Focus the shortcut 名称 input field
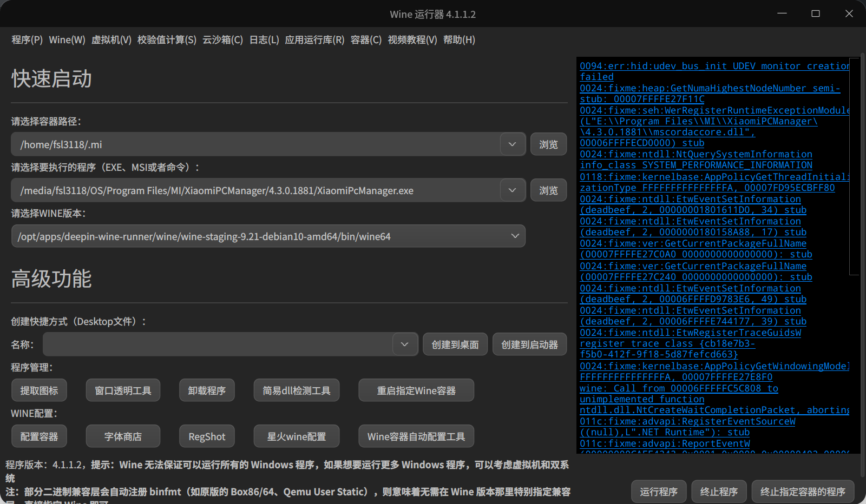This screenshot has height=504, width=866. [x=218, y=344]
